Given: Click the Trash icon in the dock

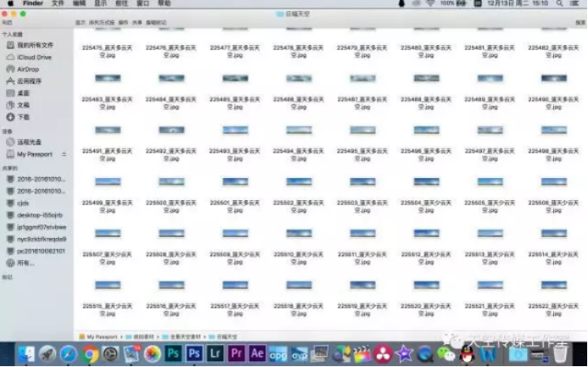Looking at the screenshot, I should coord(560,353).
